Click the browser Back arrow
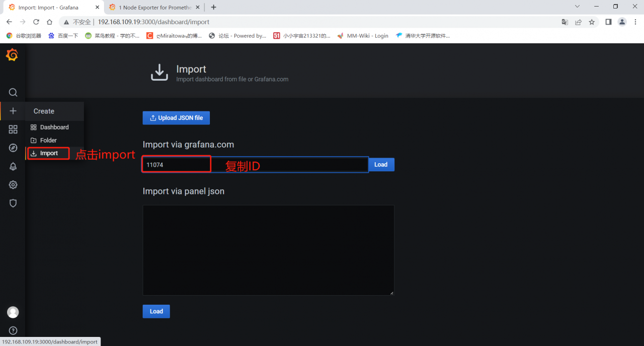The width and height of the screenshot is (644, 346). (x=9, y=22)
